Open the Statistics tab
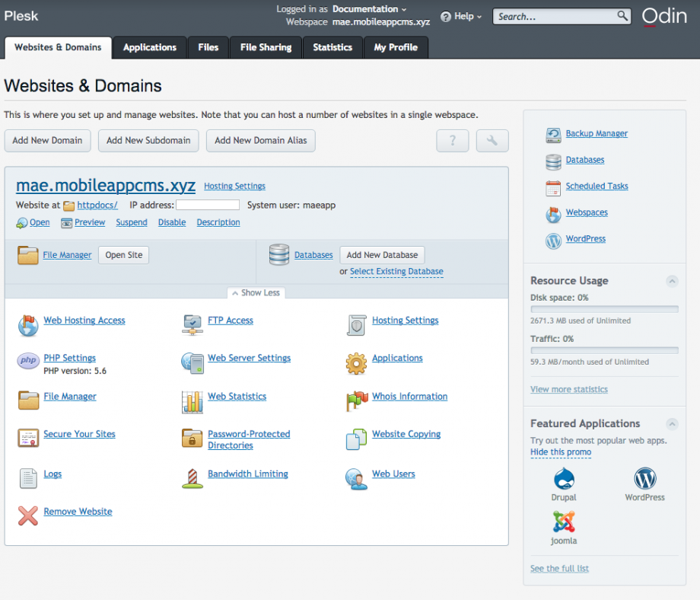This screenshot has width=700, height=600. (x=332, y=47)
